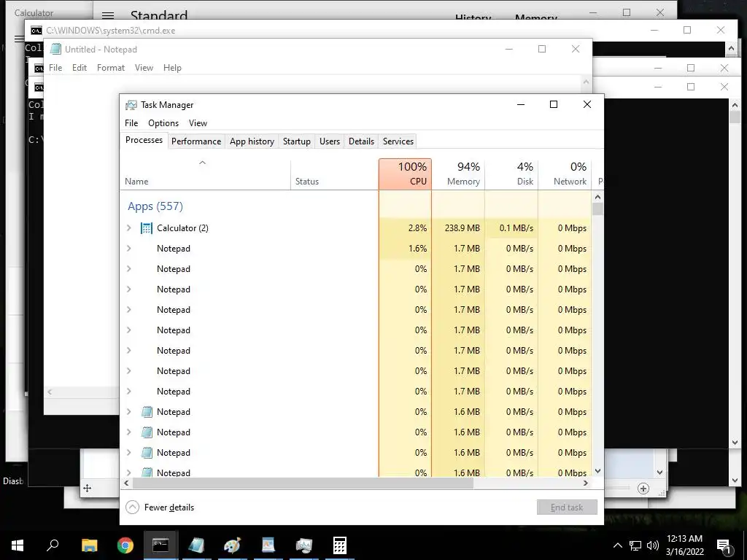This screenshot has width=747, height=560.
Task: Click Task Manager horizontal scrollbar left arrow
Action: (126, 483)
